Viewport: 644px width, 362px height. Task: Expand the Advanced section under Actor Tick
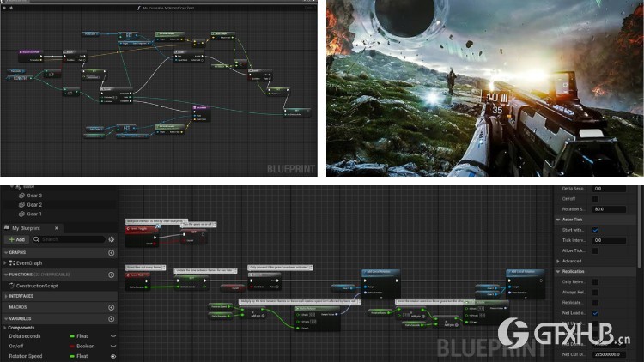click(558, 261)
